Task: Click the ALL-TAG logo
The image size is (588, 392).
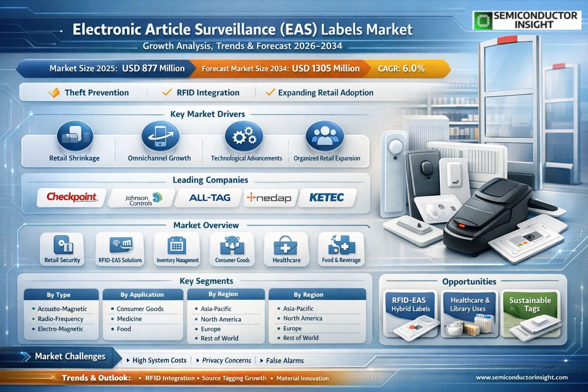Action: [210, 198]
